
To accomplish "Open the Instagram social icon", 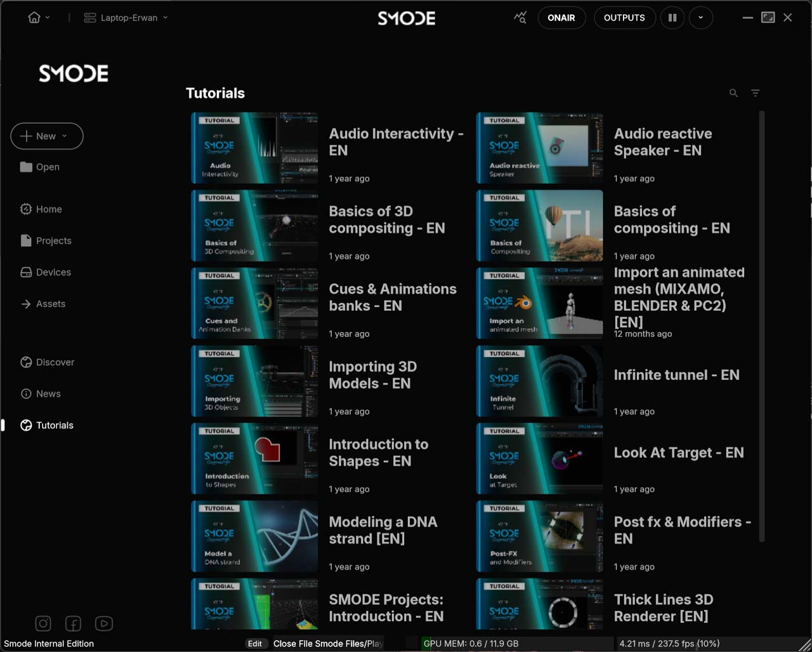I will 43,623.
